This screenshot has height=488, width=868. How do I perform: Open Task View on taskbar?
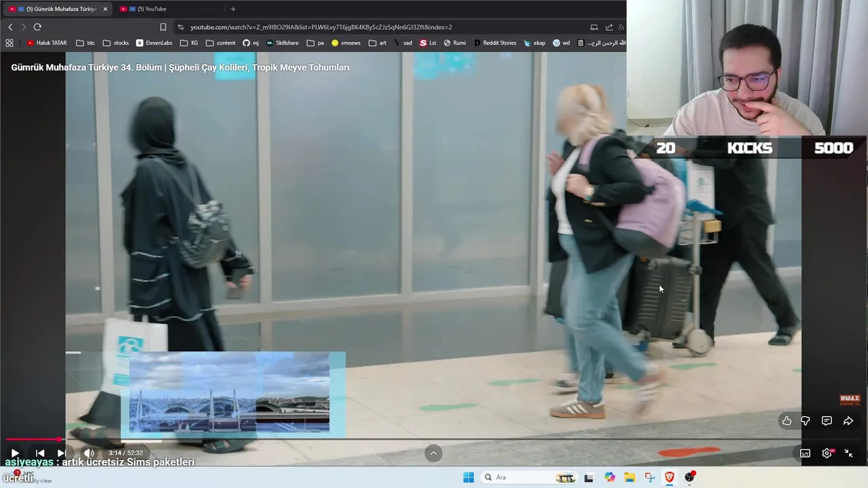tap(589, 477)
